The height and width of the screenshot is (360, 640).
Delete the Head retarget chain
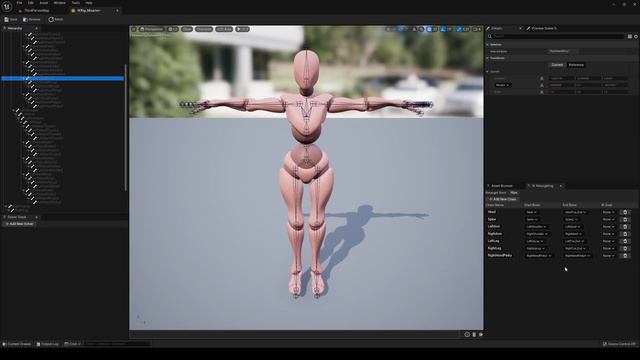tap(625, 212)
